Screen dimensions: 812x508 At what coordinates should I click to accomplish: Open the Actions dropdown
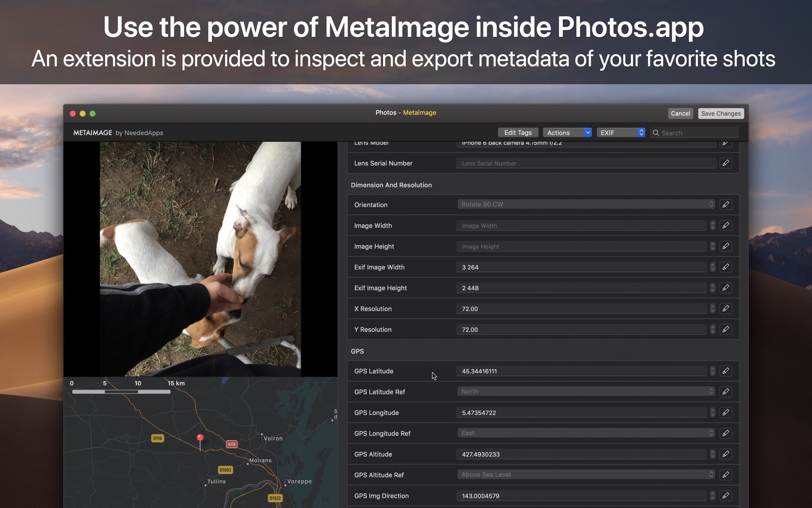click(567, 132)
